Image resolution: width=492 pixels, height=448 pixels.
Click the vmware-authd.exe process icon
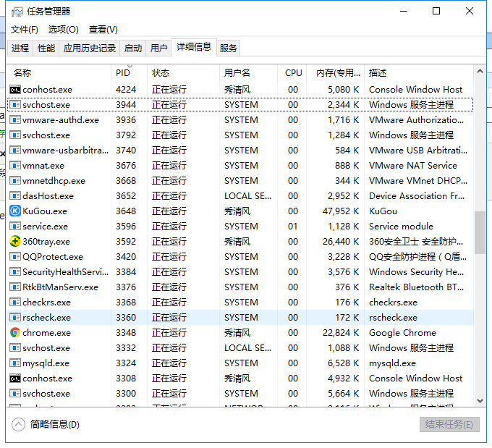15,120
